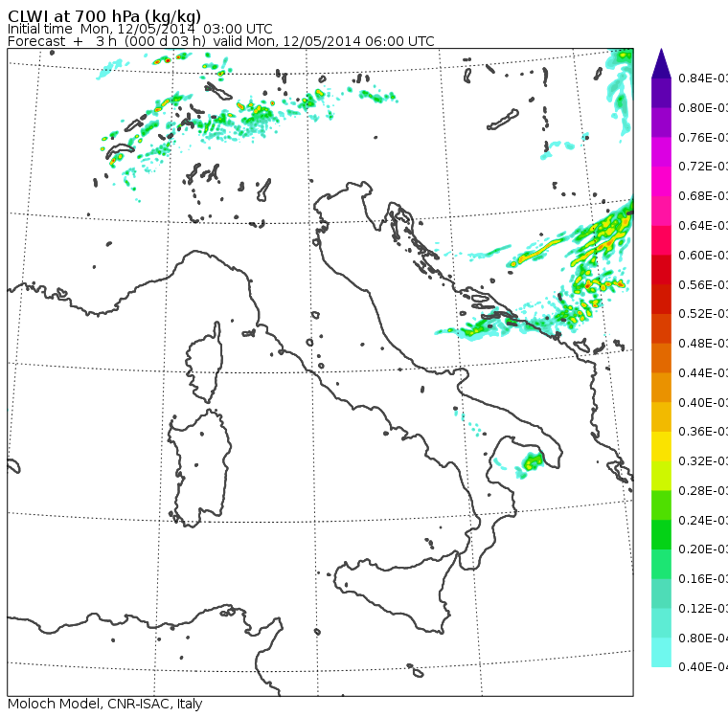
Task: Click the lime band between 0.28E-03 and 0.32E-03
Action: tap(661, 476)
